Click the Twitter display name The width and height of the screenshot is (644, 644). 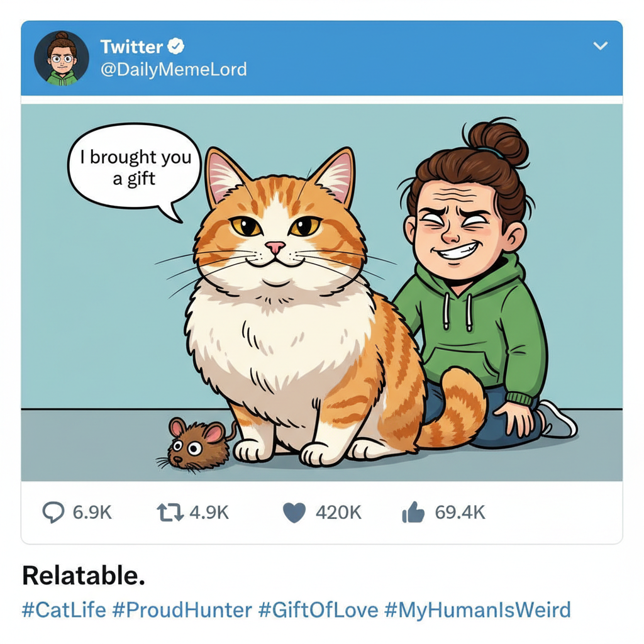[131, 47]
